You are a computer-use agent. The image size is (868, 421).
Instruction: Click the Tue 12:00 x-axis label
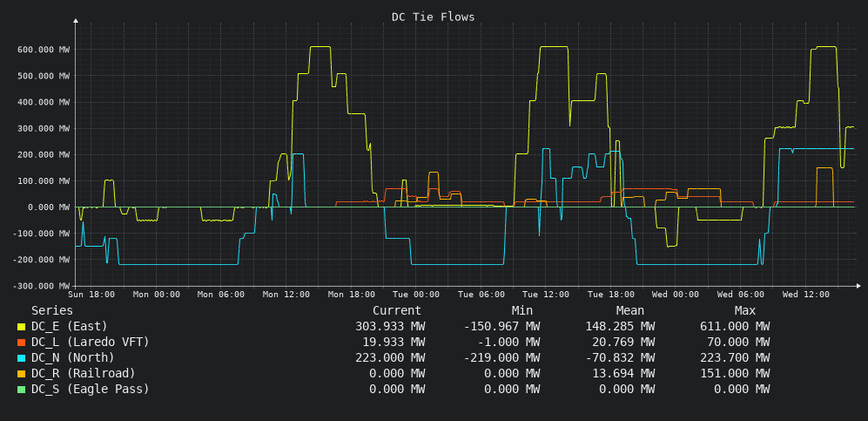click(546, 295)
